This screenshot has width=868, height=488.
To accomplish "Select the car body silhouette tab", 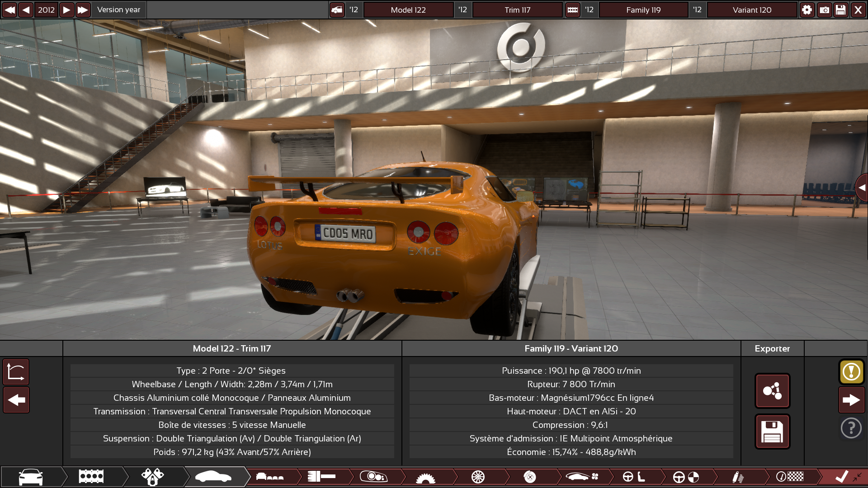I will (213, 477).
